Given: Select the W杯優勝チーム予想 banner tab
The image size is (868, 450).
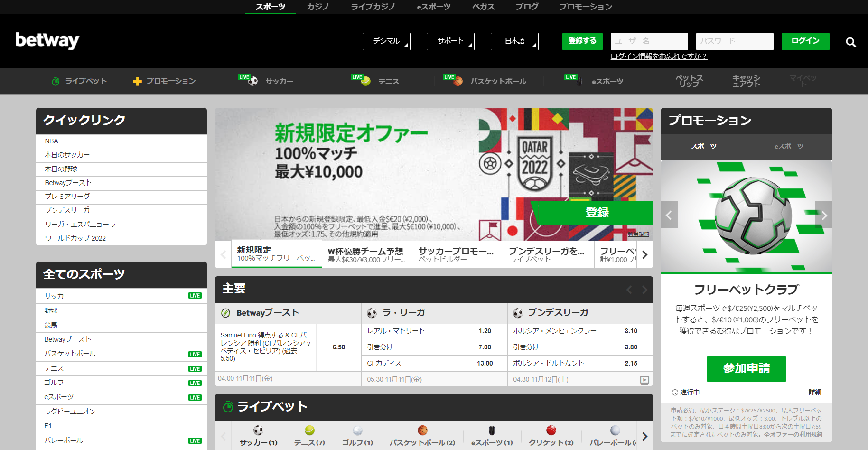Looking at the screenshot, I should [367, 254].
